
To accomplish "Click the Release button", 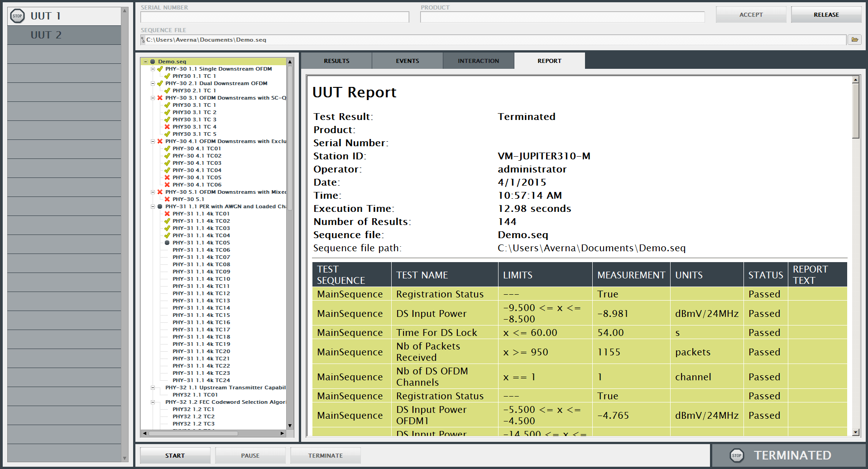I will point(826,15).
